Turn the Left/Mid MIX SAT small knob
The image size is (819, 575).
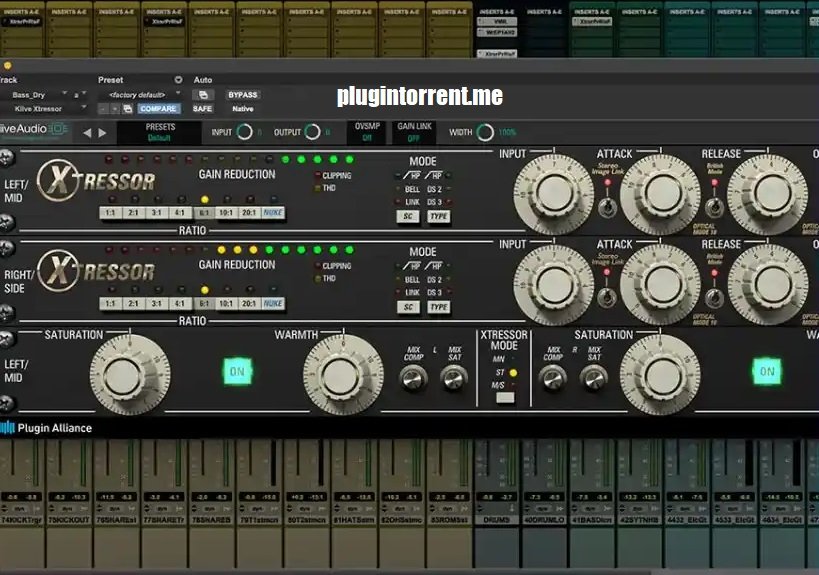click(x=454, y=378)
